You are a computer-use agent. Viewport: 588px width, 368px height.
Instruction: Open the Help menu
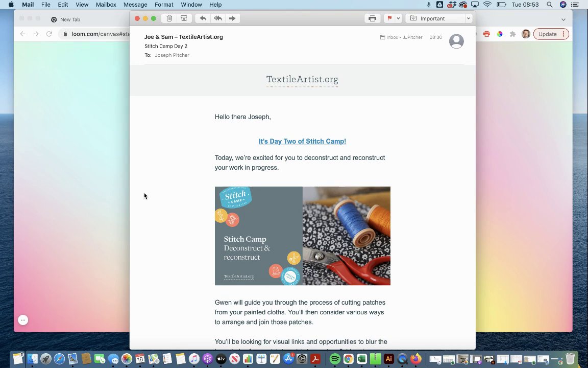click(x=215, y=5)
